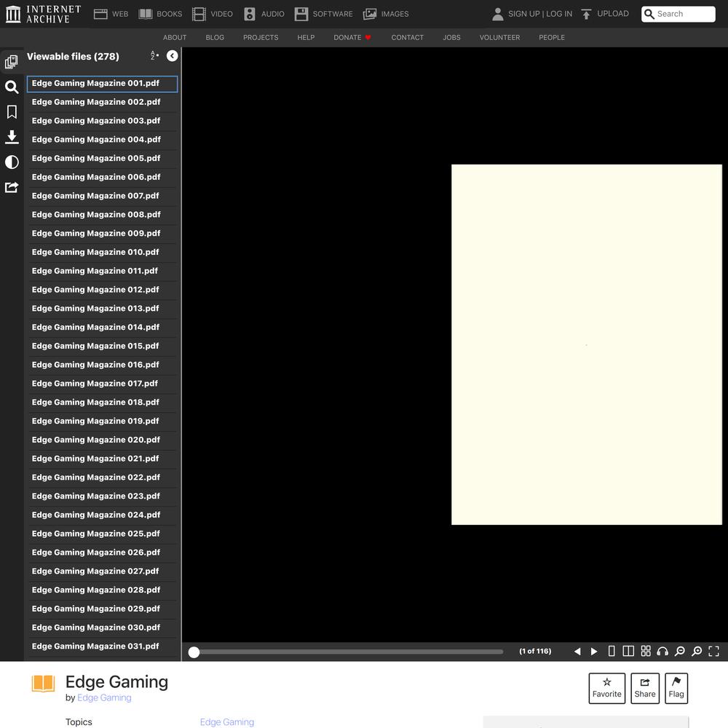728x728 pixels.
Task: Open the Video menu
Action: coord(213,14)
